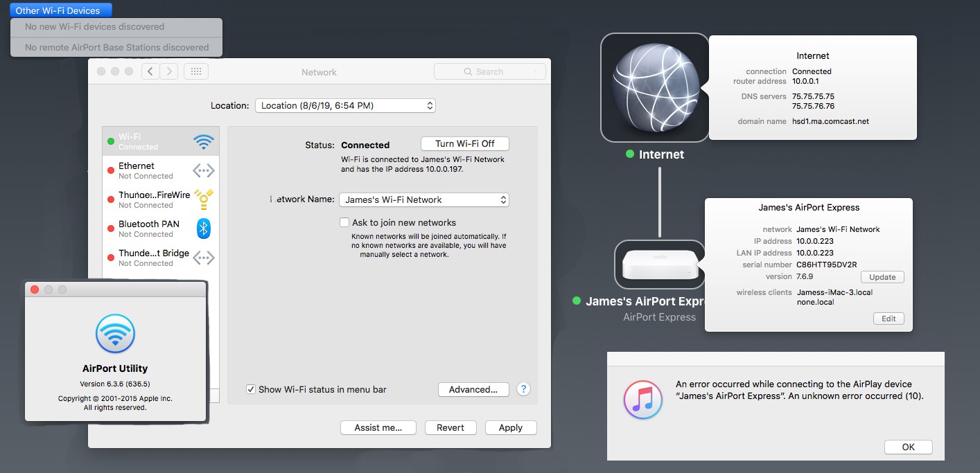Click the Revert button
Viewport: 980px width, 473px height.
[x=450, y=427]
